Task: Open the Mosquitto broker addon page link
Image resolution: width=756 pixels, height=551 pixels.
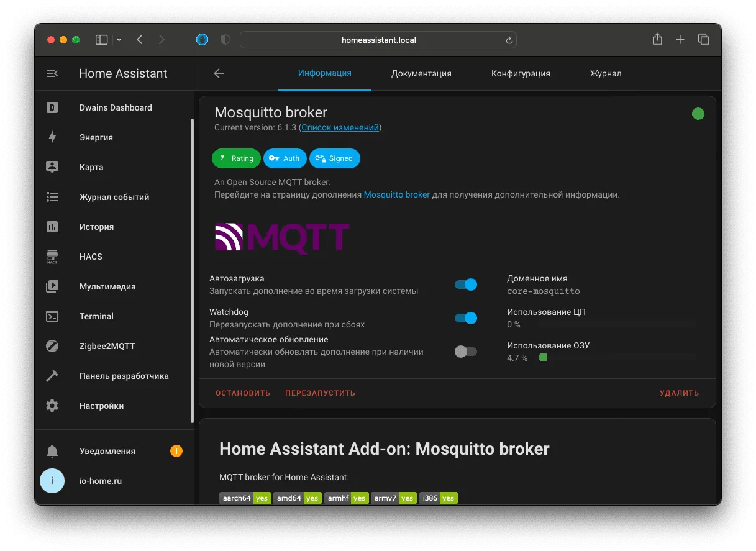Action: click(397, 194)
